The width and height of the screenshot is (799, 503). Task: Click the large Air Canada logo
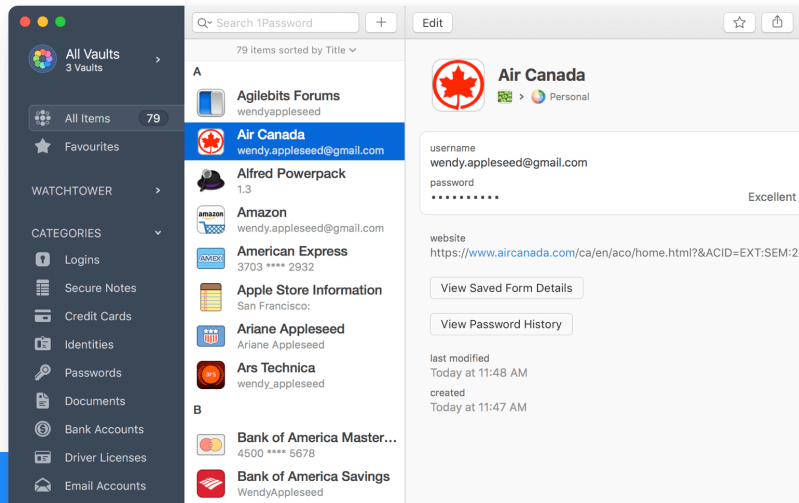458,85
